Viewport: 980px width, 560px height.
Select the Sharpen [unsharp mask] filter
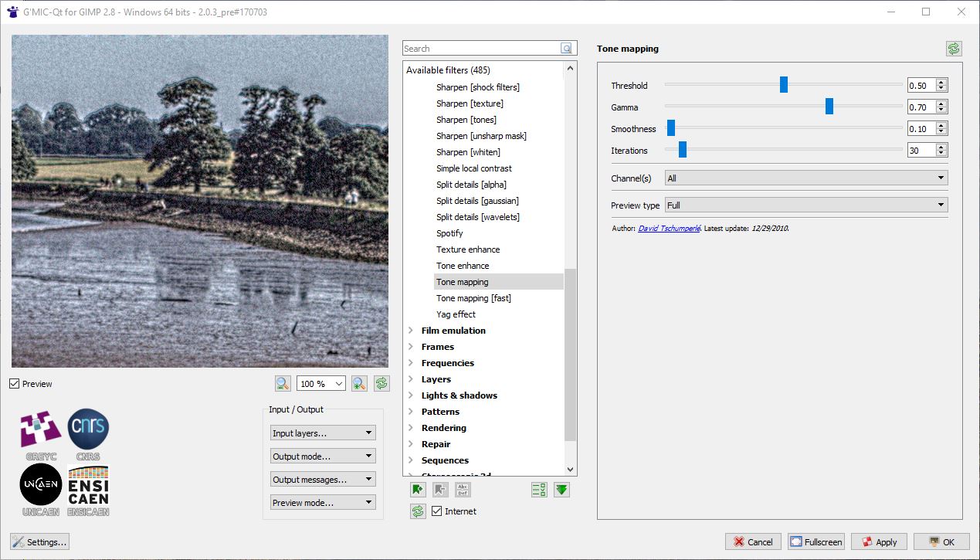point(481,136)
